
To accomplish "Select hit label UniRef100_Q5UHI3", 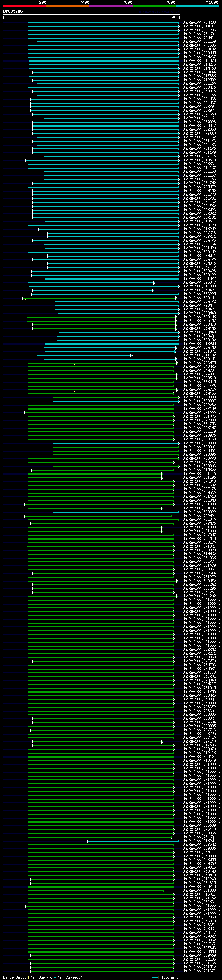I will click(199, 324).
